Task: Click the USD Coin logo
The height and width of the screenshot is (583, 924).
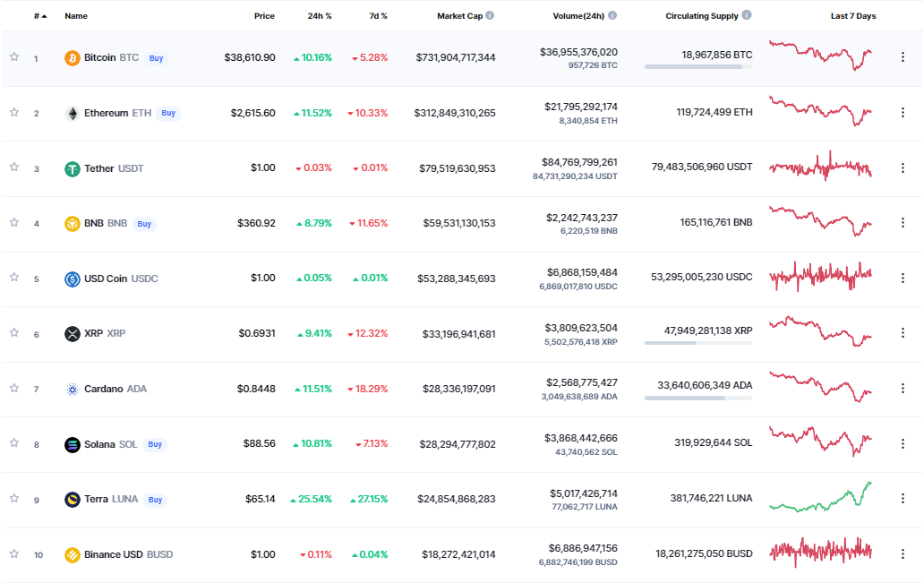Action: click(72, 279)
